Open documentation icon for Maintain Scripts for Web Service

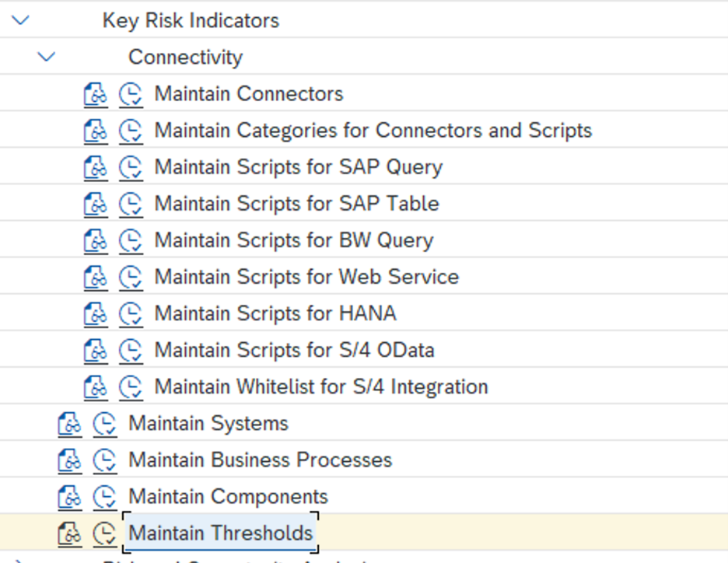(x=95, y=277)
